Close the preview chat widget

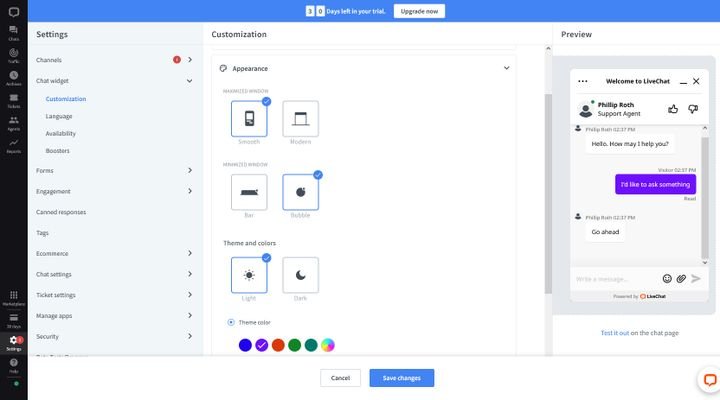pos(696,81)
